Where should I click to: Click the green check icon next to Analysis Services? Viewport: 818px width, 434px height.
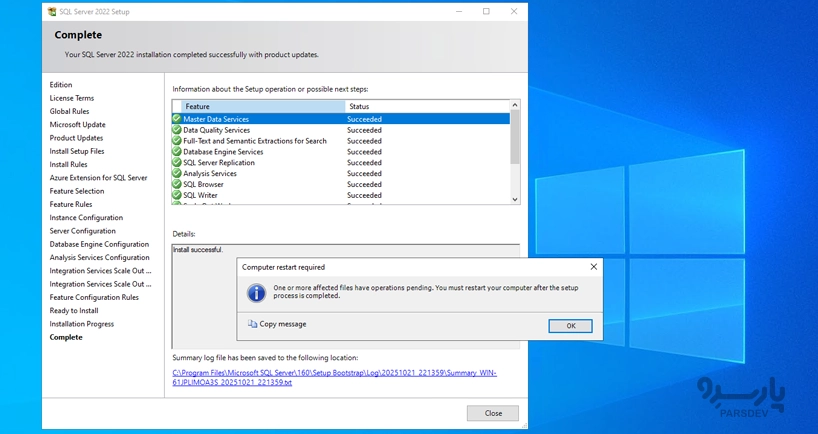click(x=177, y=174)
